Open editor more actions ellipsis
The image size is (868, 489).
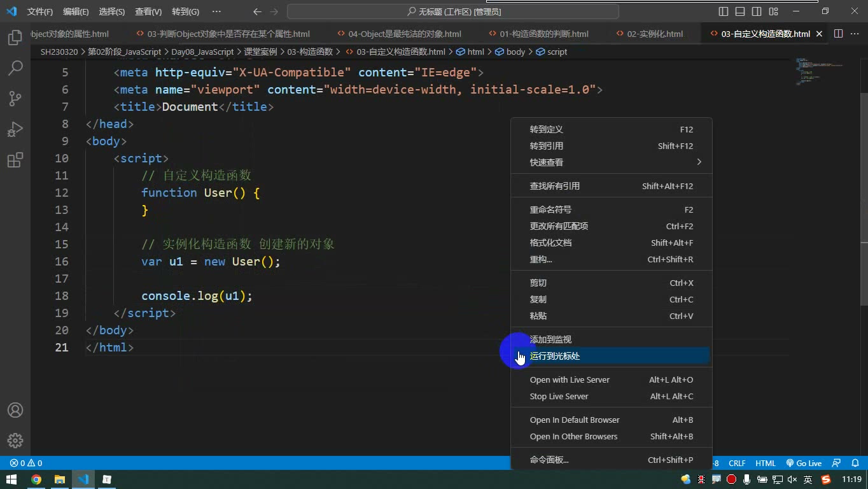tap(855, 34)
